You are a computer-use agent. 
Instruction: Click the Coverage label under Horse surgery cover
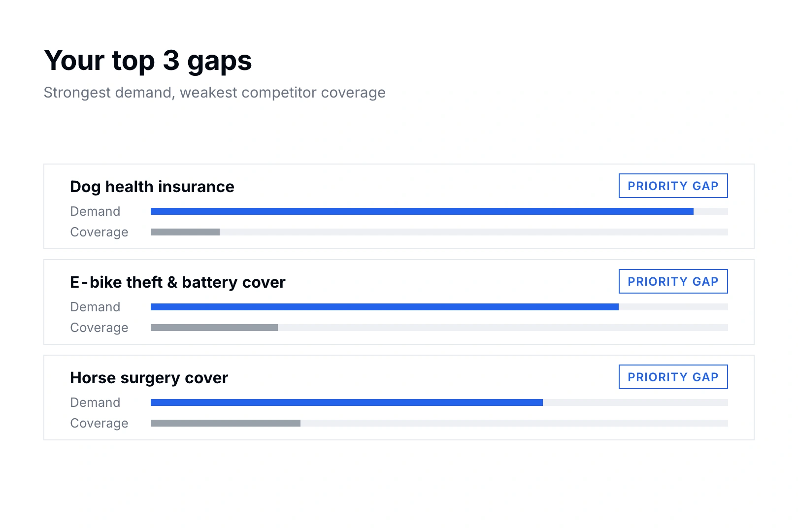click(x=99, y=423)
